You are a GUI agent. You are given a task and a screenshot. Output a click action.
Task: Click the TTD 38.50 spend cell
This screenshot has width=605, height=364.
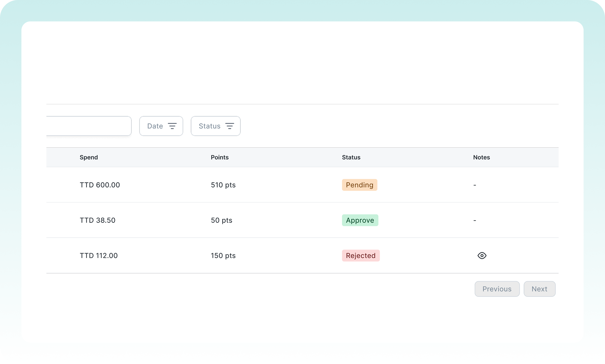click(x=97, y=220)
